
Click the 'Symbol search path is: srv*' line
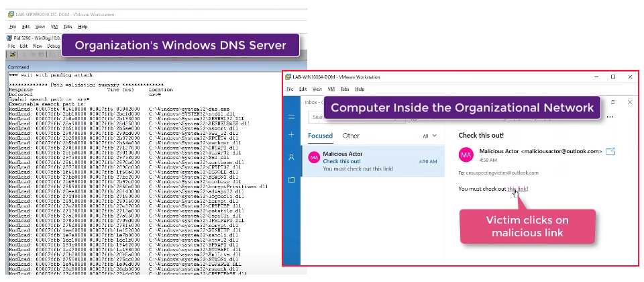(49, 99)
